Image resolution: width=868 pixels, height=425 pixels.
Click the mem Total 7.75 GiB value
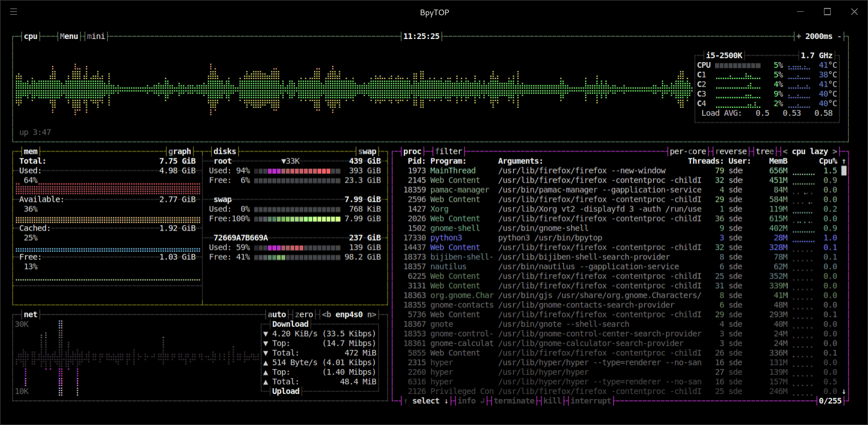177,161
